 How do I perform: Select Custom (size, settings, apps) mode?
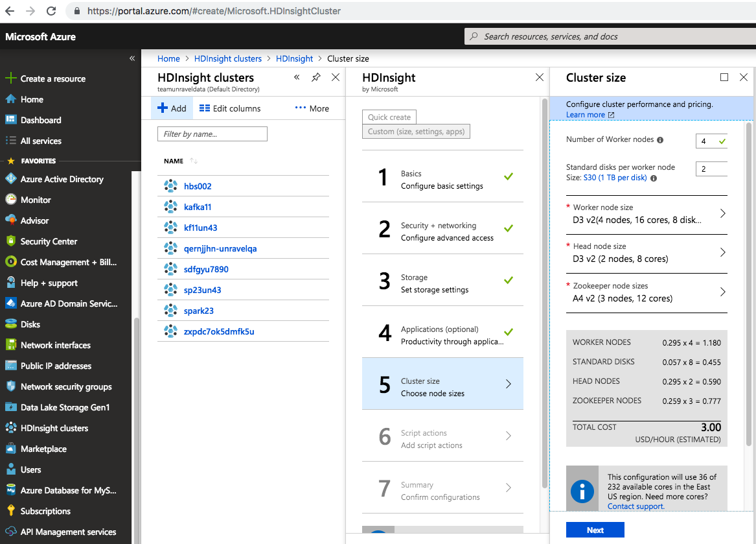(416, 131)
